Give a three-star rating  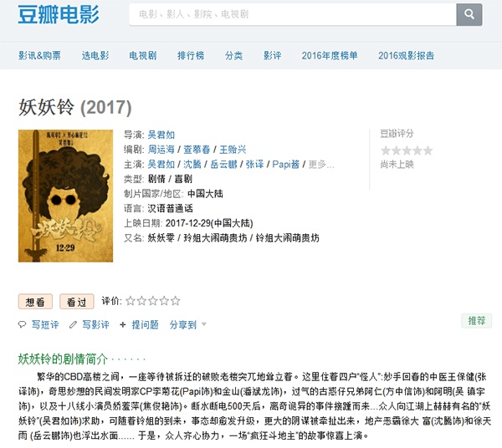(x=153, y=301)
